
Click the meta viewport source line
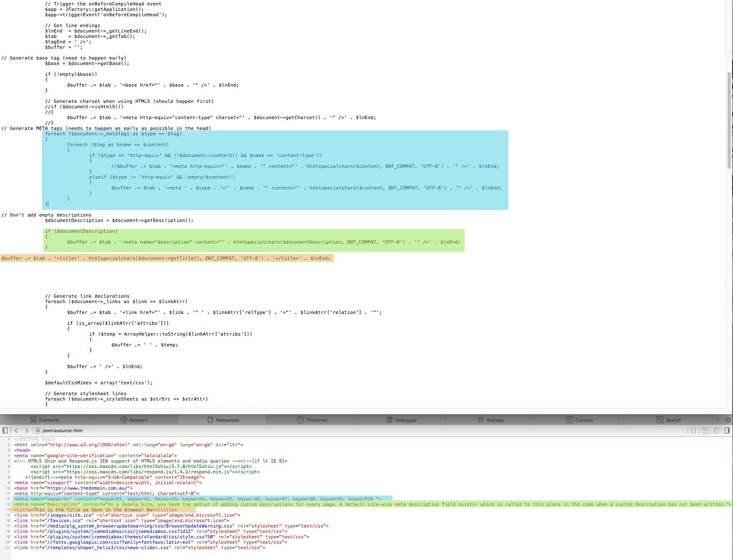[108, 483]
